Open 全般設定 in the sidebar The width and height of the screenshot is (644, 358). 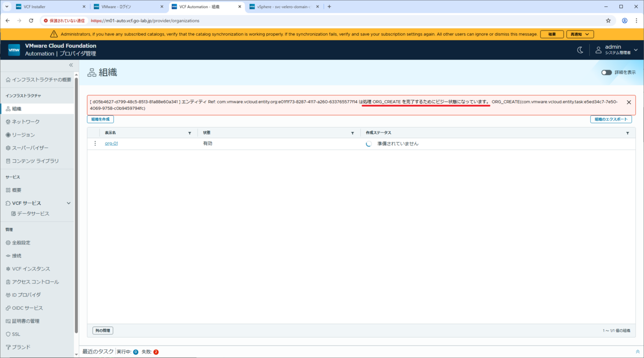coord(18,242)
